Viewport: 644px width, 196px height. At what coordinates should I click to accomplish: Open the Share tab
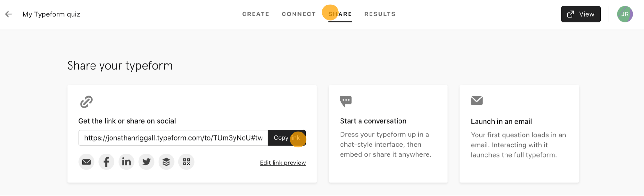pos(340,14)
